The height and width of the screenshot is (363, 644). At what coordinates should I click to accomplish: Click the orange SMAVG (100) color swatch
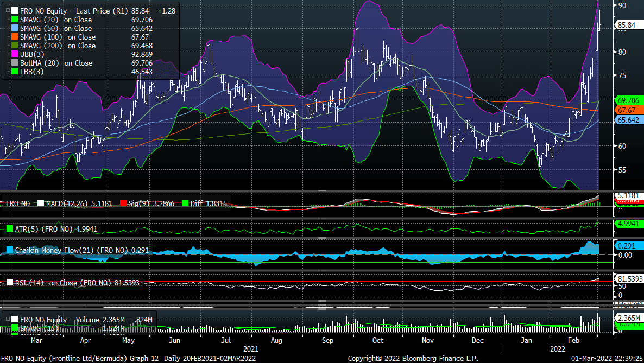[x=14, y=36]
